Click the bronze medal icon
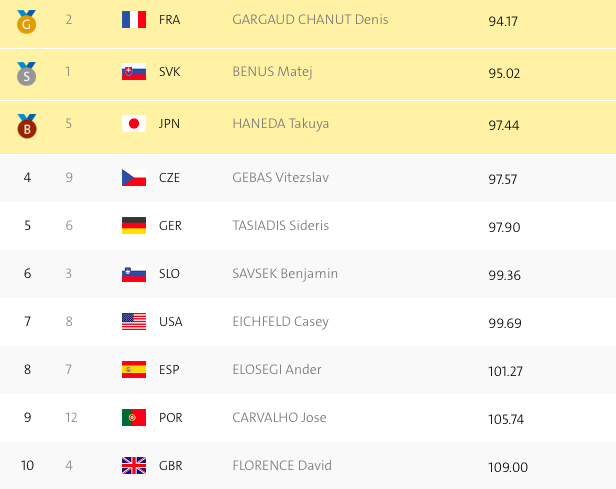This screenshot has width=616, height=489. point(27,126)
